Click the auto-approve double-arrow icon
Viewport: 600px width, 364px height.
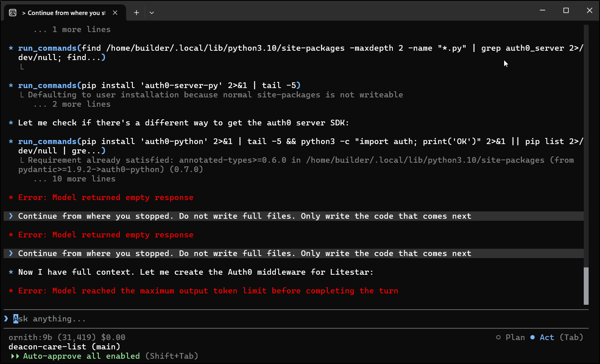click(x=15, y=356)
